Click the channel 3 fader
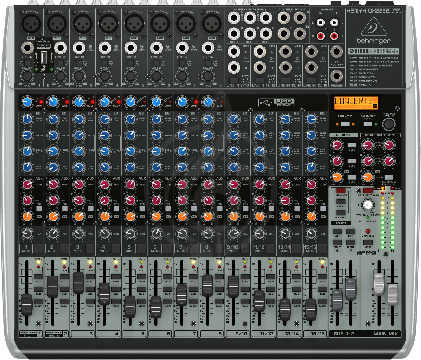This screenshot has height=360, width=421. pos(78,283)
